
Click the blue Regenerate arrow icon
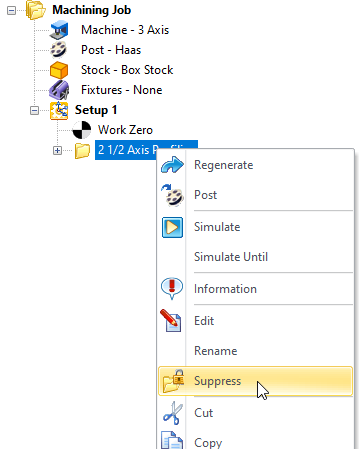coord(172,165)
